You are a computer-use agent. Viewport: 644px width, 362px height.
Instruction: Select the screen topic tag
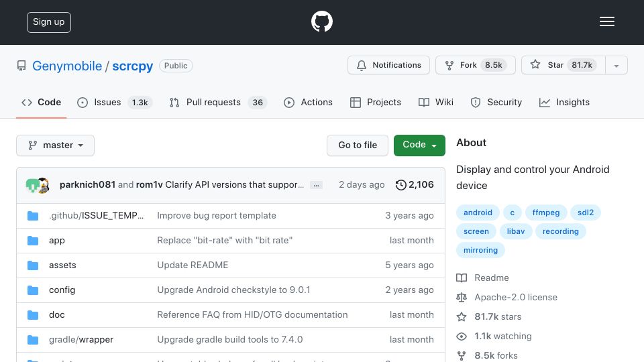point(476,231)
